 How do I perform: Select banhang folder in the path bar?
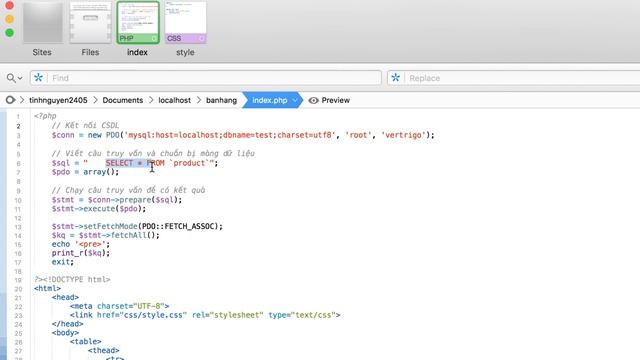tap(221, 100)
